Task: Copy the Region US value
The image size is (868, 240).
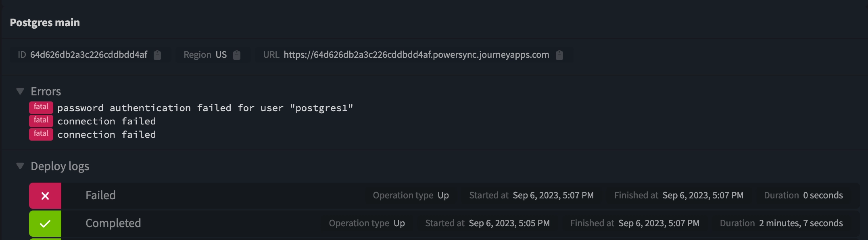Action: coord(237,55)
